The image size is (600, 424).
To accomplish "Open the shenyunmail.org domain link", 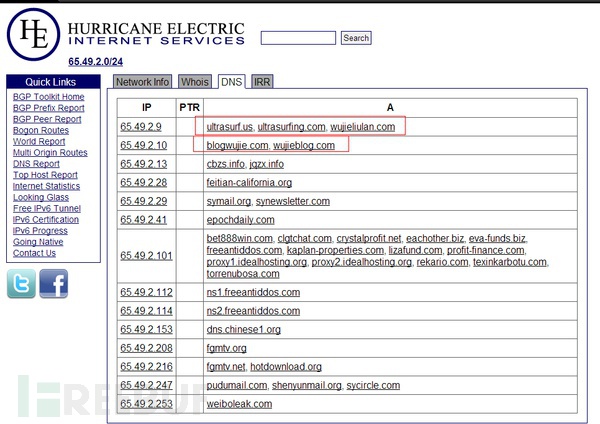I will [x=307, y=385].
